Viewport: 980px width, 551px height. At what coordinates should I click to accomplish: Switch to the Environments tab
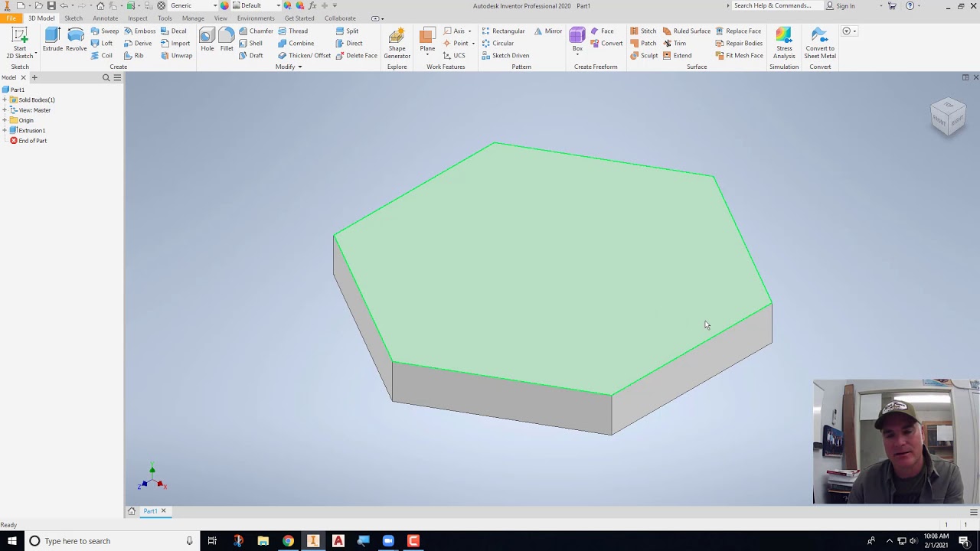pyautogui.click(x=256, y=18)
